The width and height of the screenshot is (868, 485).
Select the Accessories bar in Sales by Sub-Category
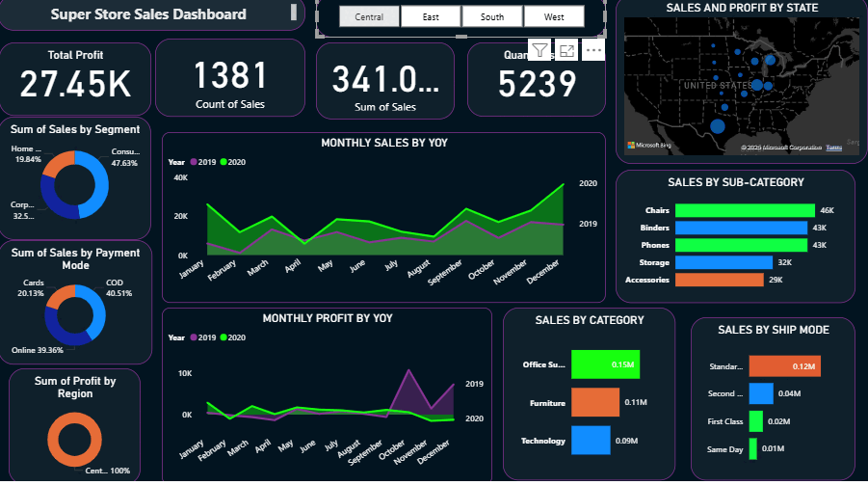click(720, 280)
